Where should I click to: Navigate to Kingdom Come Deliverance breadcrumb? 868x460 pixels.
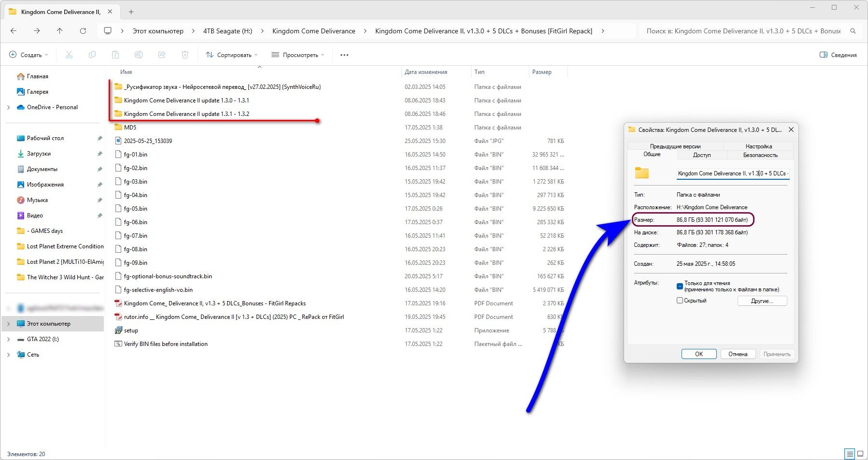[313, 31]
